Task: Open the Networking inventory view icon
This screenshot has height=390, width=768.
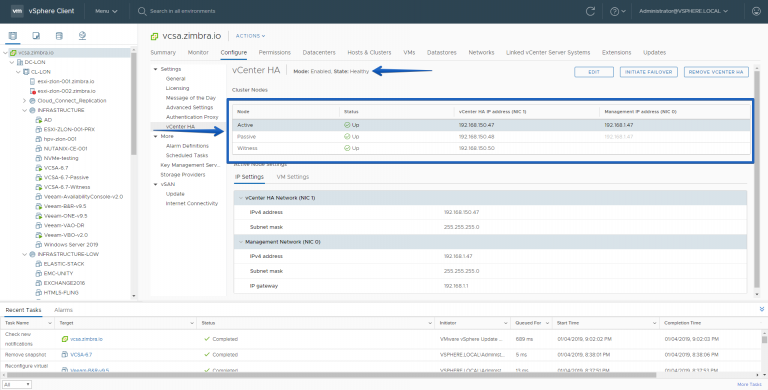Action: 82,36
